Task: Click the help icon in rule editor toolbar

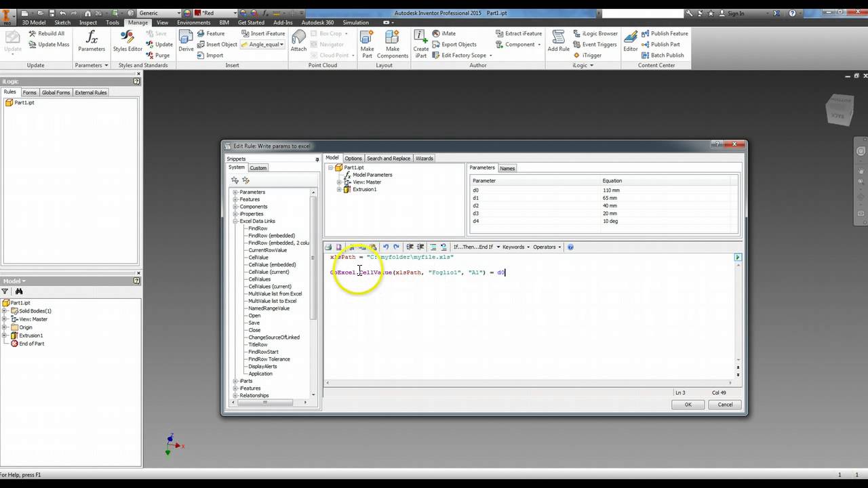Action: pos(570,247)
